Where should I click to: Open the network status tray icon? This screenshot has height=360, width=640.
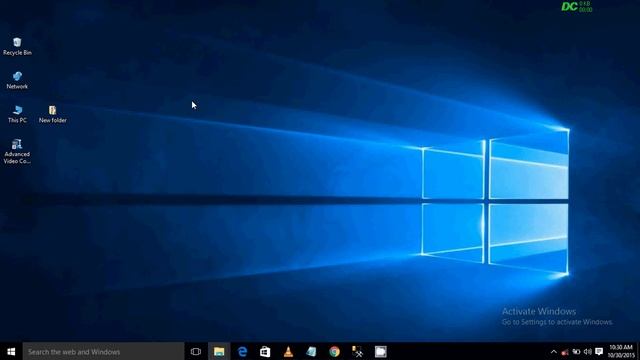[x=576, y=351]
